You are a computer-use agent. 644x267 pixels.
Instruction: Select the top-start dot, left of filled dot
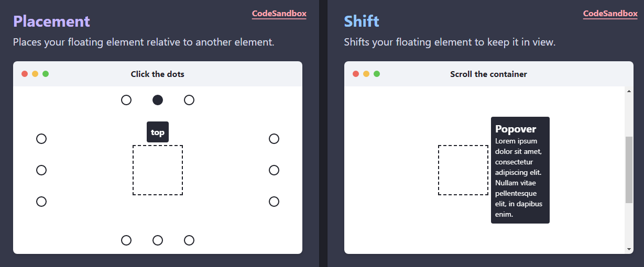[126, 100]
